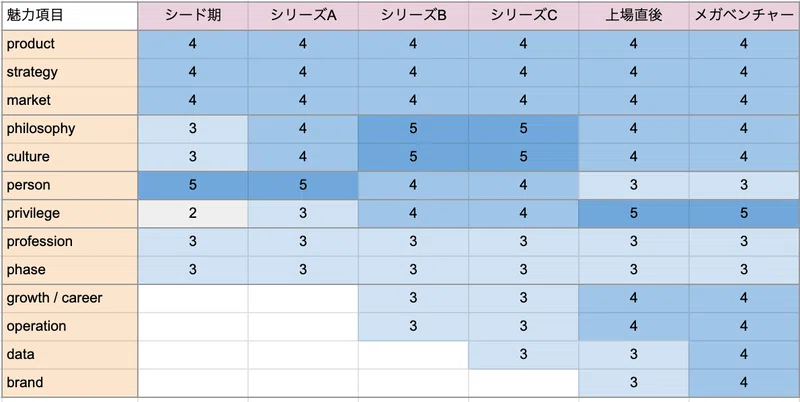Image resolution: width=800 pixels, height=402 pixels.
Task: Click the empty brand cell under シリーズC
Action: pyautogui.click(x=523, y=383)
